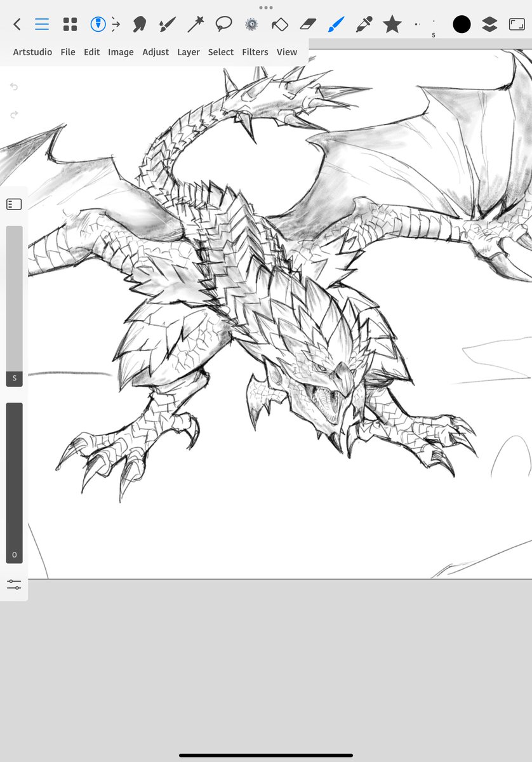The width and height of the screenshot is (532, 762).
Task: Tap the O opacity label
Action: coord(14,555)
